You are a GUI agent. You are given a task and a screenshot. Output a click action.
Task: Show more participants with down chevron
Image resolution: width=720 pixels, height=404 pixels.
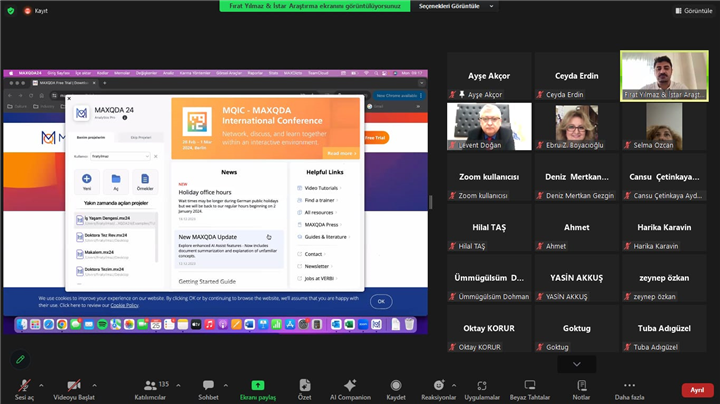point(577,364)
